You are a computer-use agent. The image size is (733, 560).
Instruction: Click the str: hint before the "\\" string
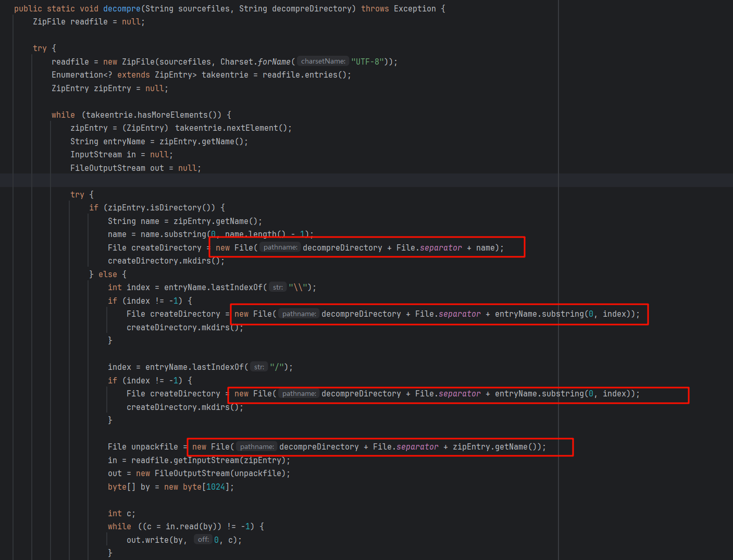click(278, 288)
